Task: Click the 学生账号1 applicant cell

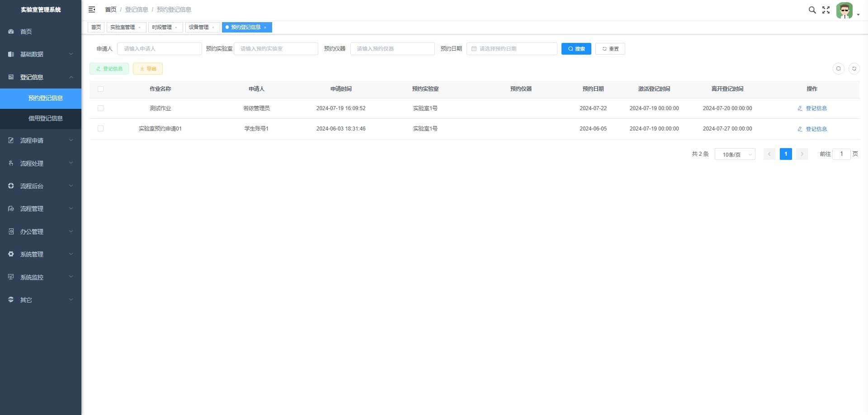Action: (x=256, y=129)
